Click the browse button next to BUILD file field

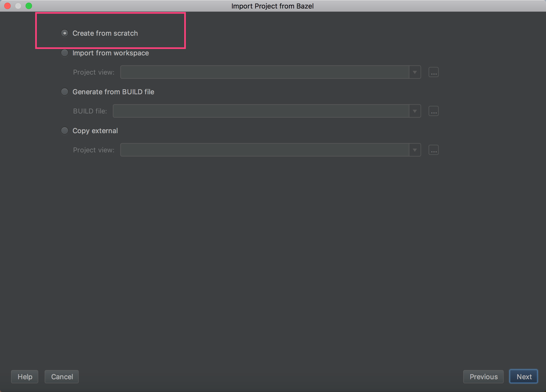tap(433, 111)
